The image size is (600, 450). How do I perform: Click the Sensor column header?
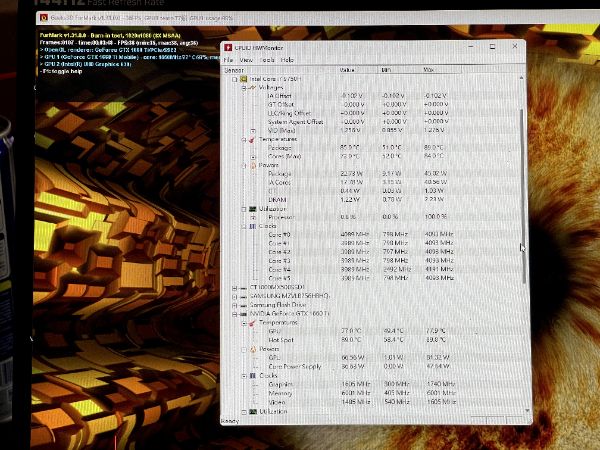(x=280, y=70)
